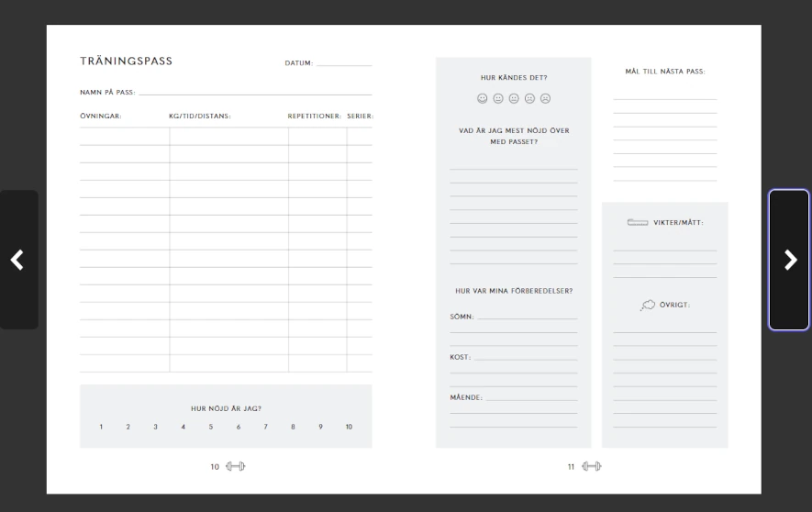
Task: Click the Namn på pass line
Action: pyautogui.click(x=255, y=92)
